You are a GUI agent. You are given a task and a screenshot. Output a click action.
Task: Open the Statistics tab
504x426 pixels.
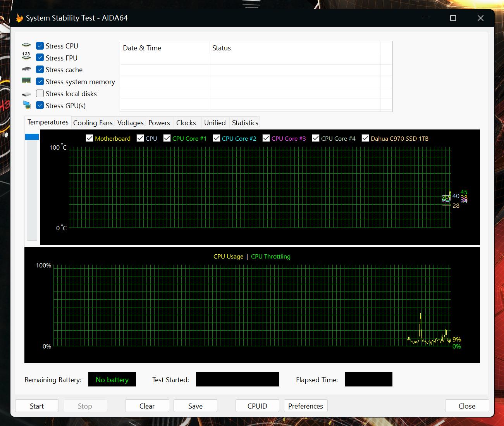coord(245,123)
